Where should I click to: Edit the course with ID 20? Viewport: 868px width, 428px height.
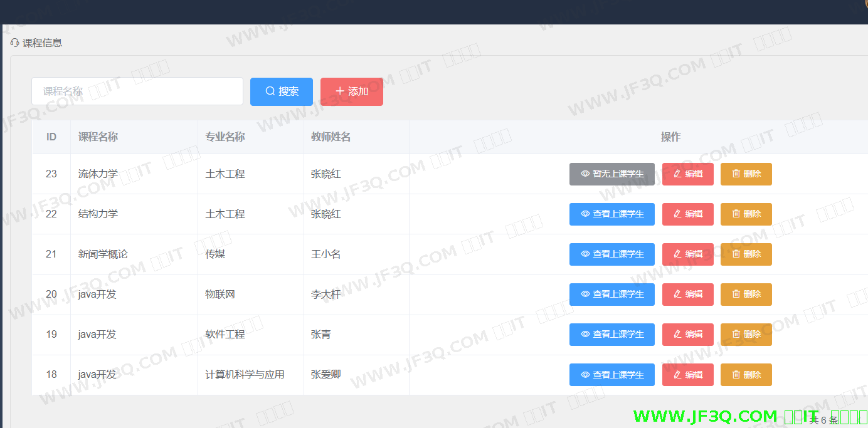687,295
